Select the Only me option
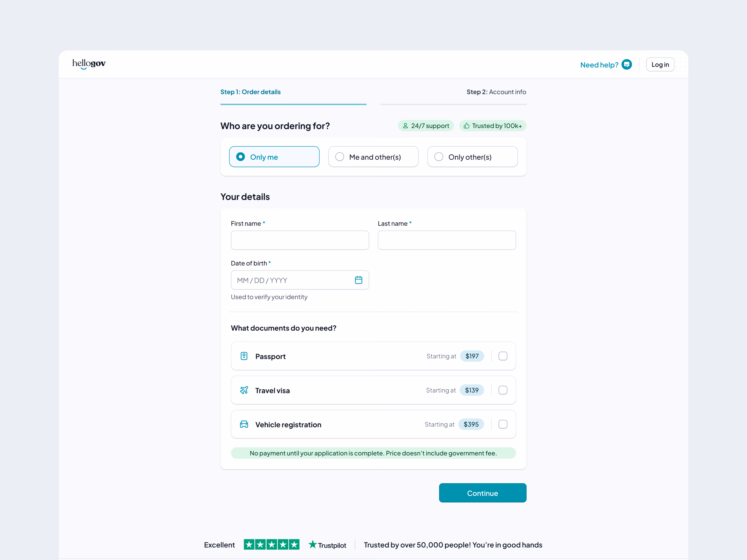The width and height of the screenshot is (747, 560). [274, 157]
